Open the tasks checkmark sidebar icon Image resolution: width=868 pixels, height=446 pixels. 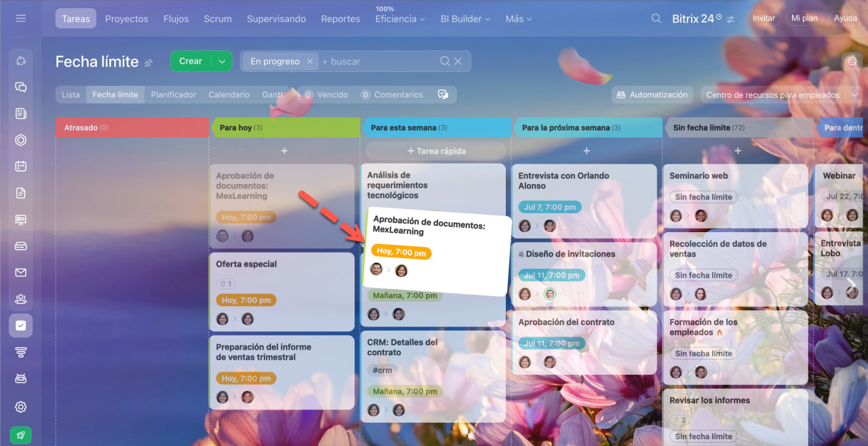[21, 325]
